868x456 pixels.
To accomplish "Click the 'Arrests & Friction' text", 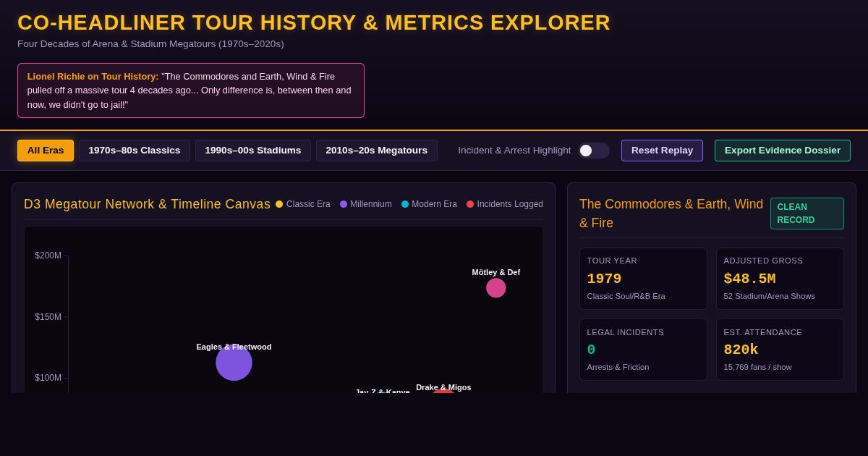I will (x=618, y=367).
